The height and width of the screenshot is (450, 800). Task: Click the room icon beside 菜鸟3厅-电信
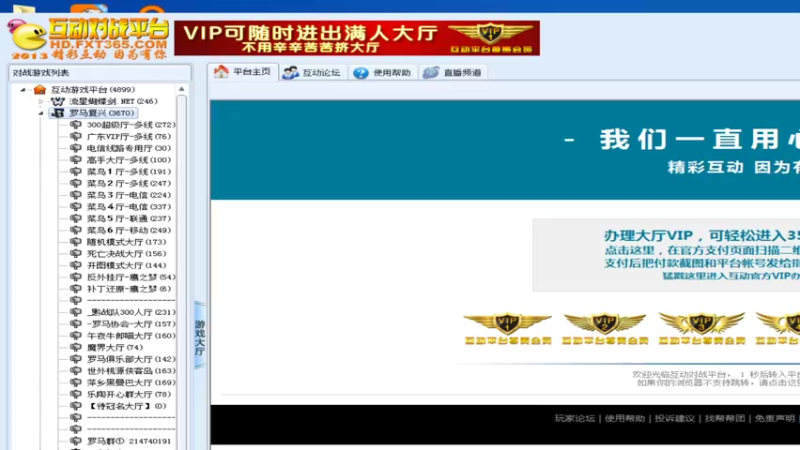(76, 195)
